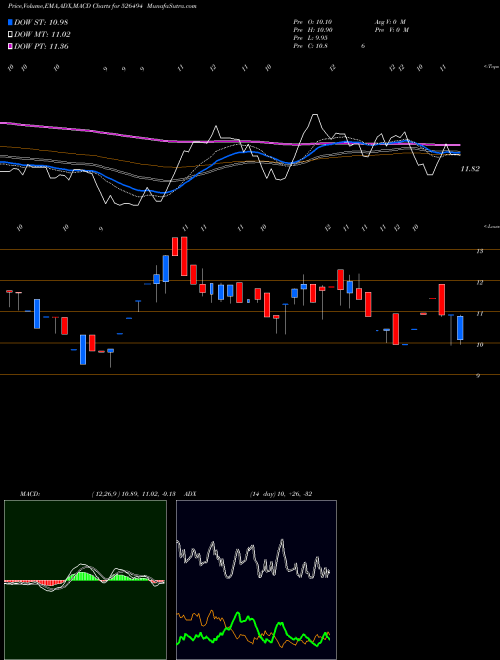Click the 11.82 EMA price label

pyautogui.click(x=470, y=169)
